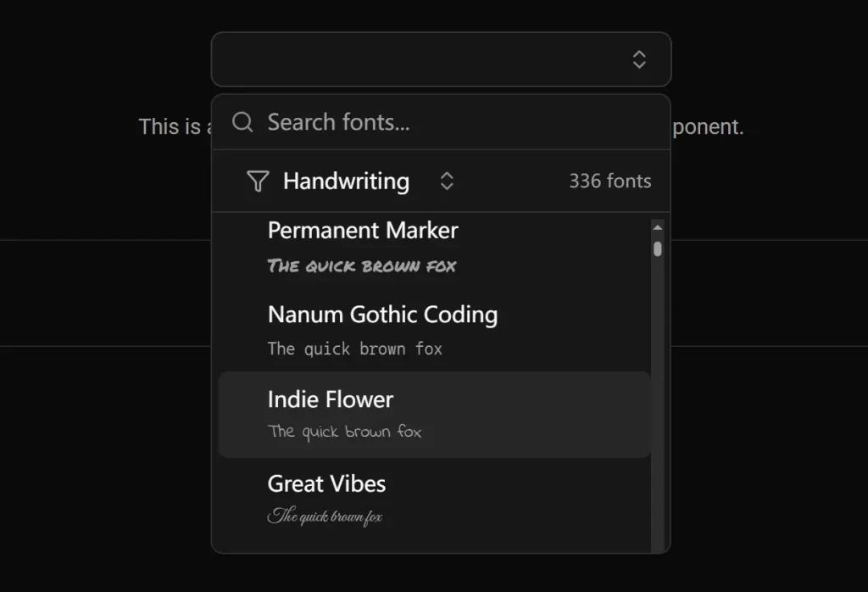This screenshot has width=868, height=592.
Task: Click the scrollbar up arrow
Action: click(x=658, y=226)
